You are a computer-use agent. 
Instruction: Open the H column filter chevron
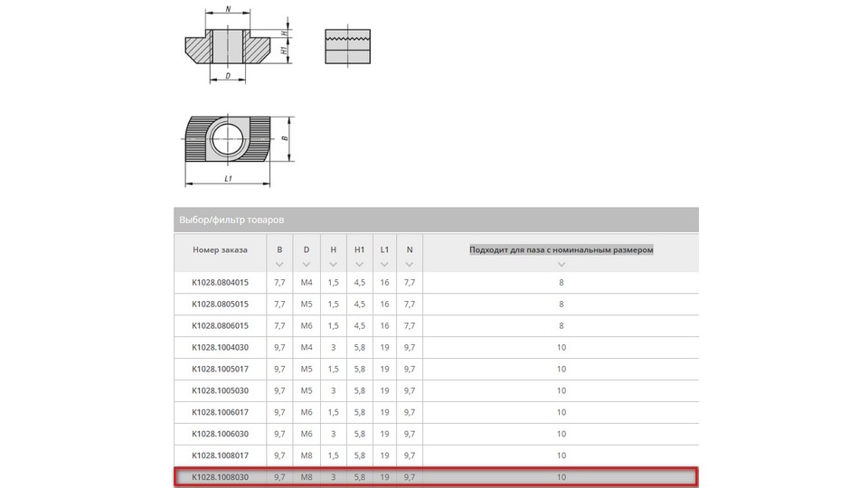[333, 265]
